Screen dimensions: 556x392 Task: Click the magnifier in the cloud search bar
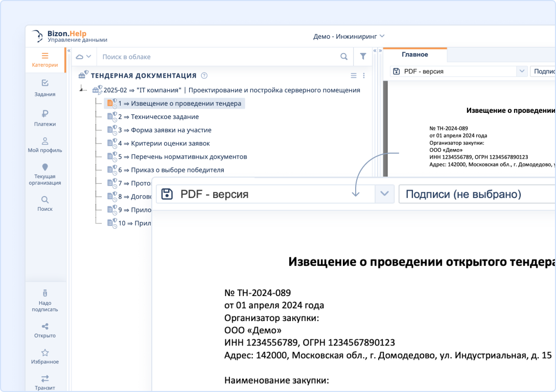pyautogui.click(x=344, y=56)
